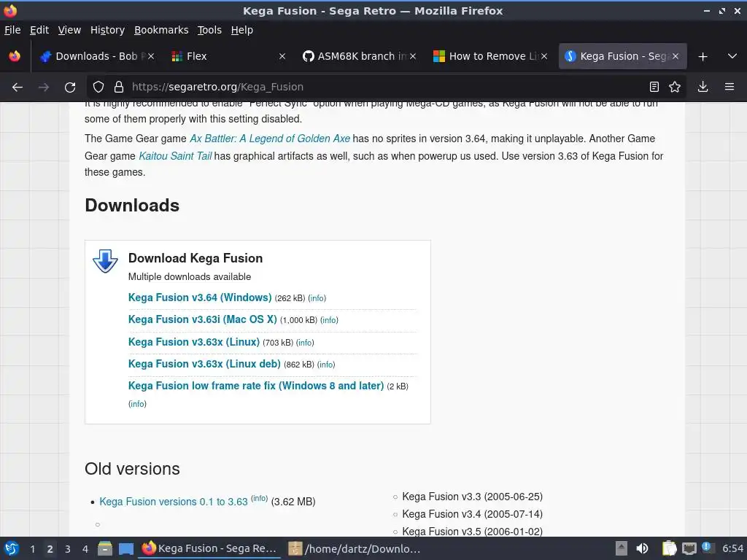Screen dimensions: 747x560
Task: Download Kega Fusion v3.63x (Linux deb)
Action: (204, 364)
